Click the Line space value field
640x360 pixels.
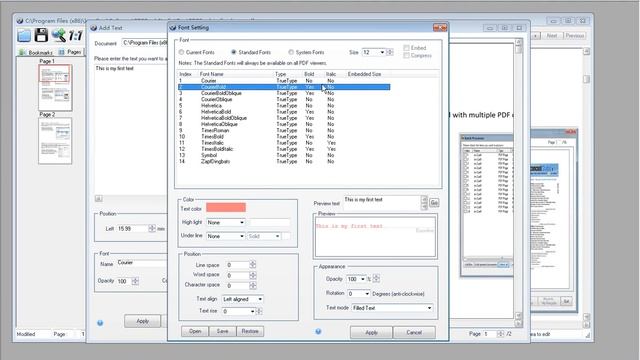(237, 265)
